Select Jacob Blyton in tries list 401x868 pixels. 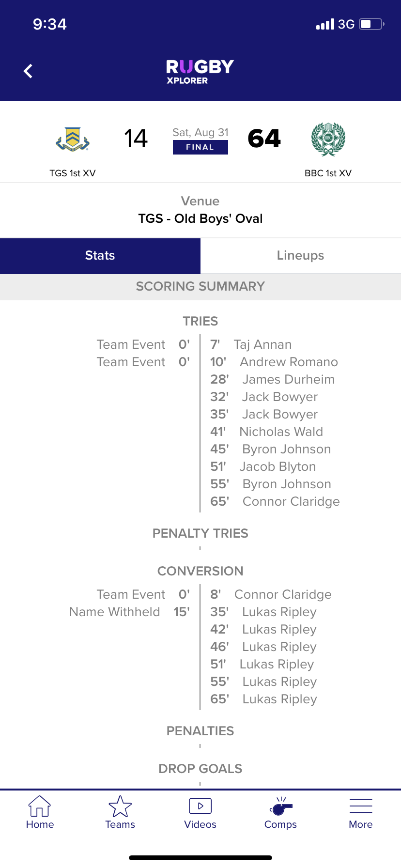click(x=278, y=466)
